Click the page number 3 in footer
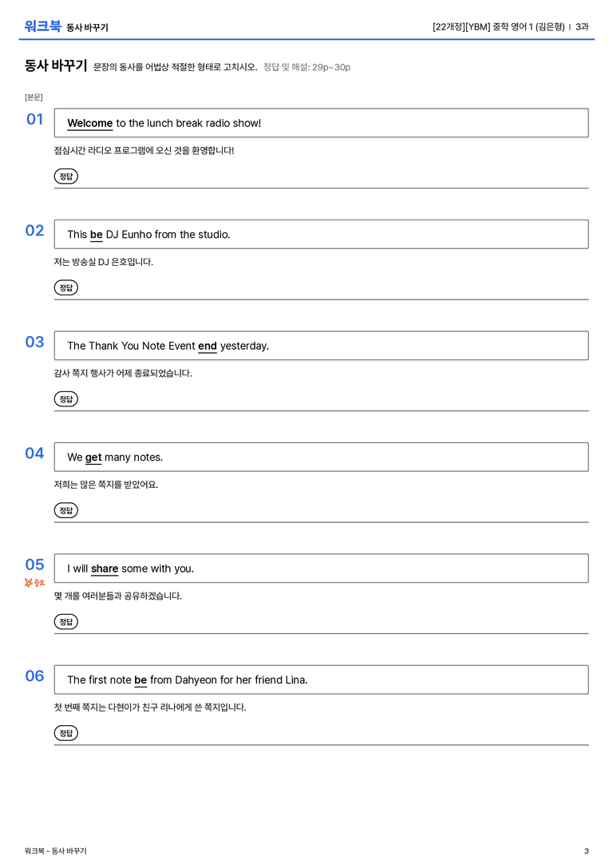Image resolution: width=613 pixels, height=868 pixels. pos(587,851)
